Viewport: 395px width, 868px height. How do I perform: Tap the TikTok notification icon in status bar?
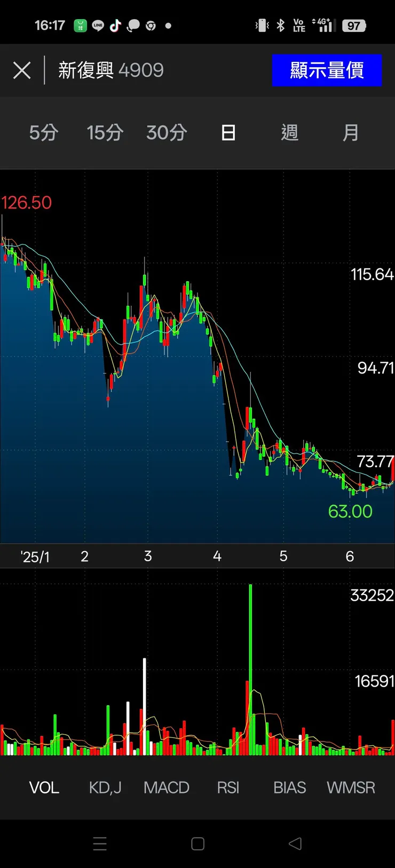point(115,25)
